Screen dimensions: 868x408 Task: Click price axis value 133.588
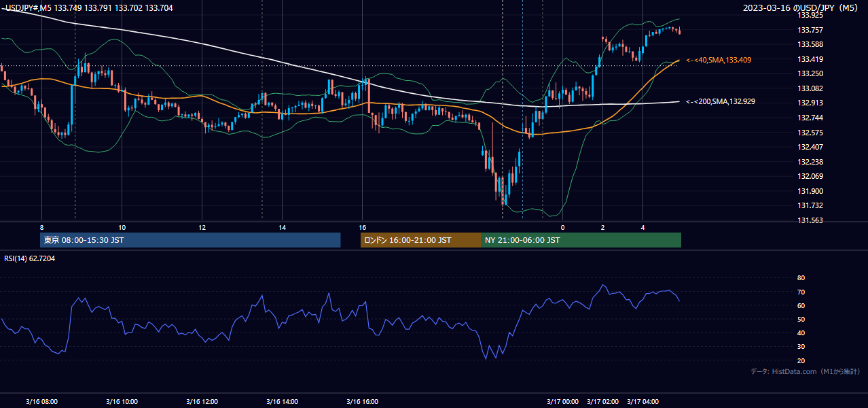point(810,44)
